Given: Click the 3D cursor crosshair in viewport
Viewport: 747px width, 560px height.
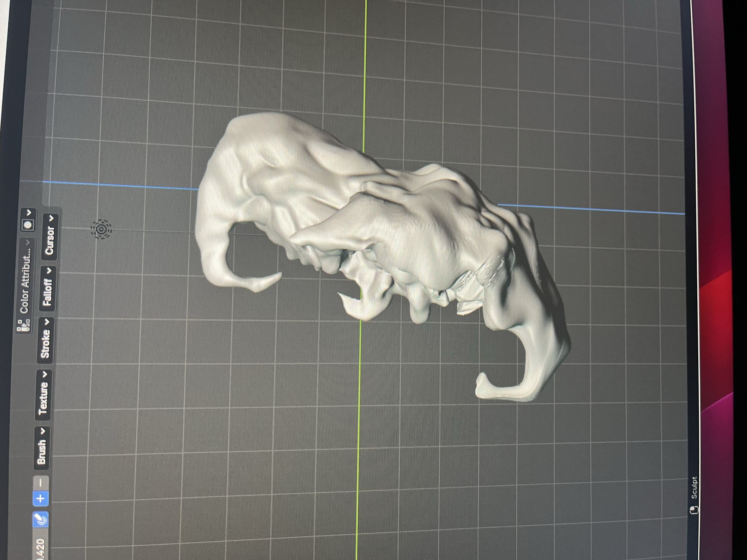Looking at the screenshot, I should [101, 229].
